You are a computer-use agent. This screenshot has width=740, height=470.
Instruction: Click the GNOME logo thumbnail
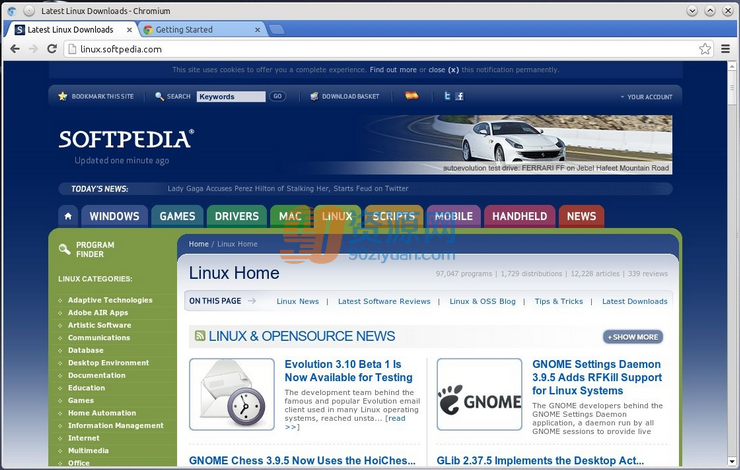pyautogui.click(x=479, y=394)
